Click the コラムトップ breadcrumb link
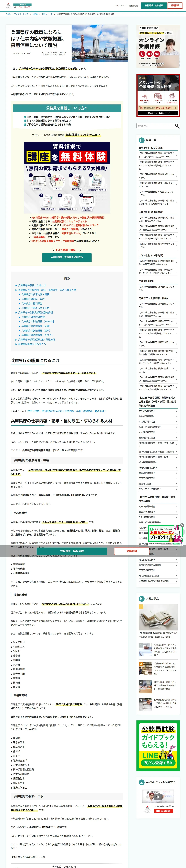Screen dimensions: 186x868 tap(47, 14)
